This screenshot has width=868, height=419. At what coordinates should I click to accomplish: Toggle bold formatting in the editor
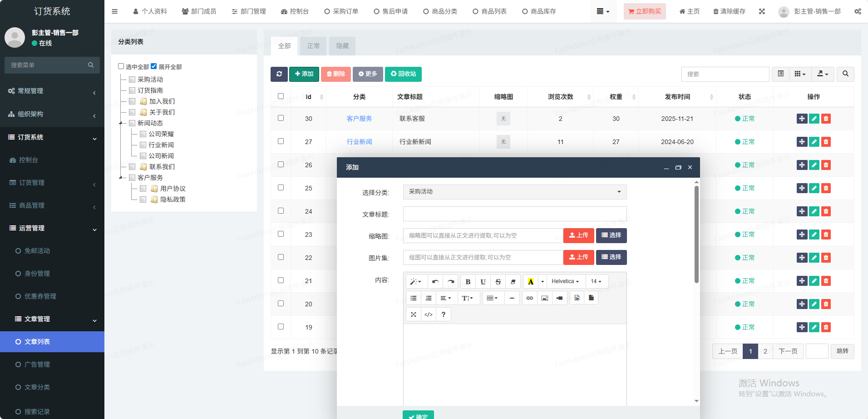(468, 282)
